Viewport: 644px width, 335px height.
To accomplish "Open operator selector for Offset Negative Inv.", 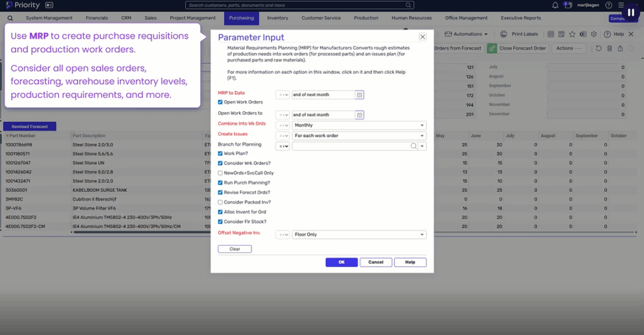I will coord(282,235).
